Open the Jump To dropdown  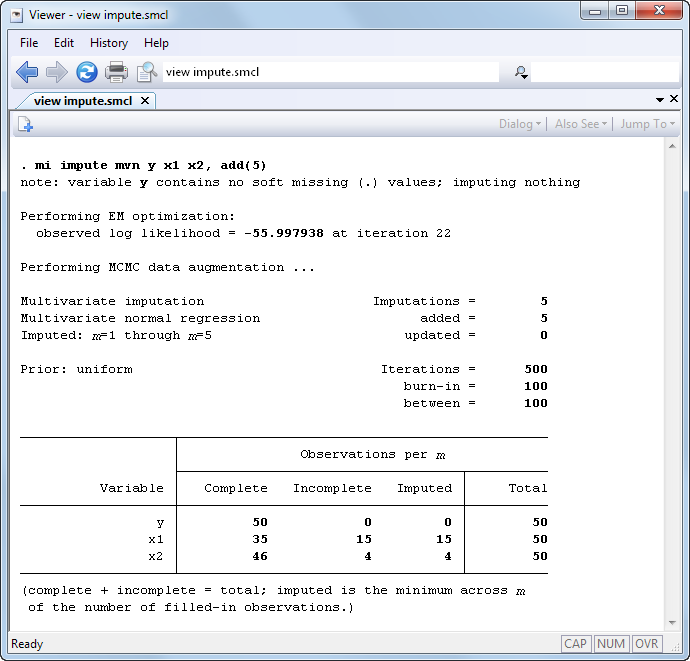point(646,124)
